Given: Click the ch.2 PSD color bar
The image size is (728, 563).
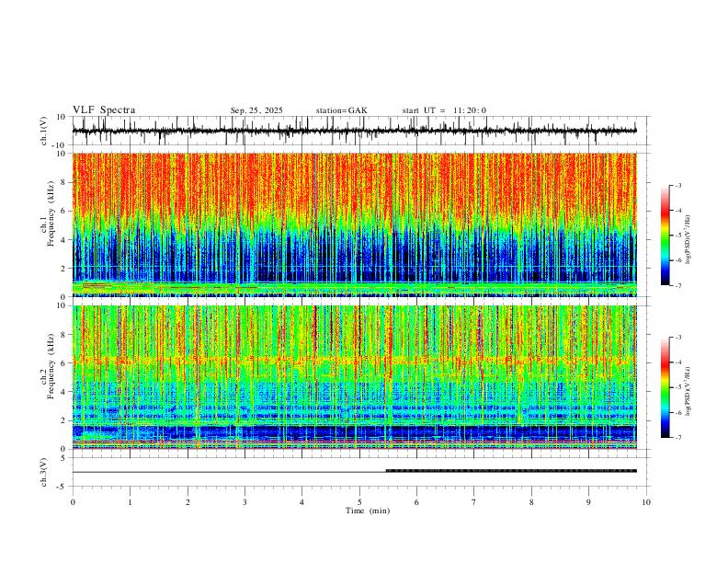Looking at the screenshot, I should point(665,386).
